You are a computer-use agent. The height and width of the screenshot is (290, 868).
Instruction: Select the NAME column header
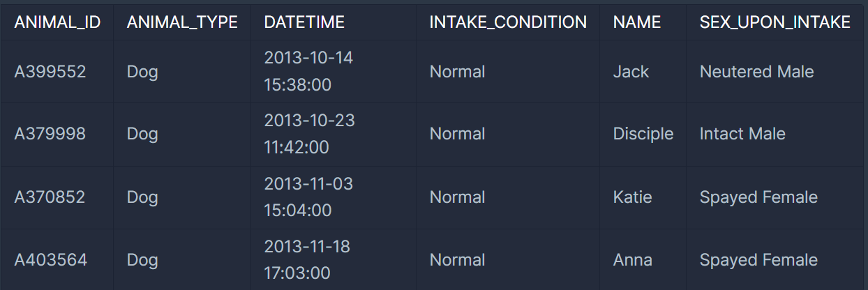pos(637,22)
